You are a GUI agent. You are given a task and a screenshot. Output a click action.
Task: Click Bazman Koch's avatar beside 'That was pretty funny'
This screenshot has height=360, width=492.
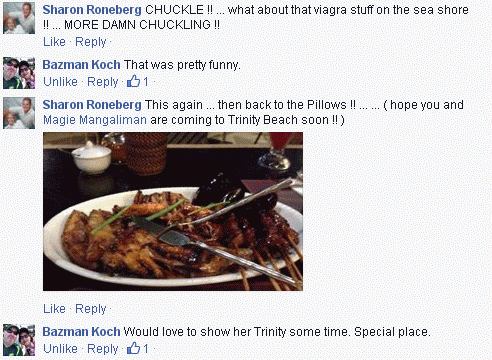[x=19, y=73]
